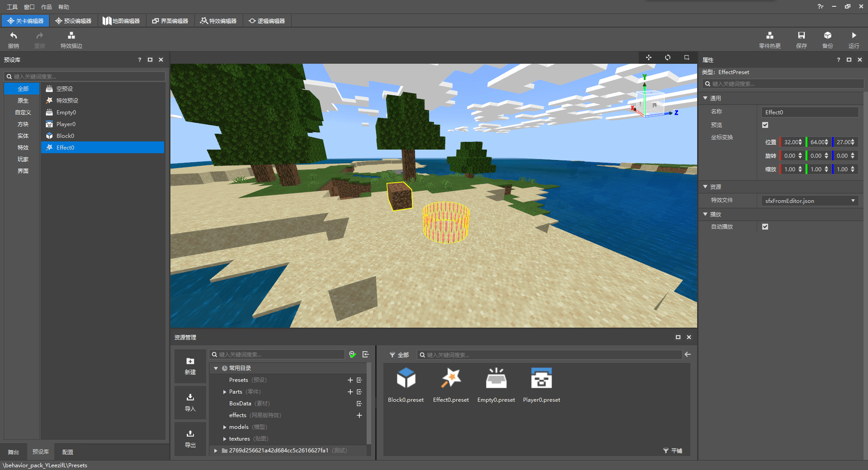
Task: Click the 零件热更 hot reload icon
Action: 769,36
